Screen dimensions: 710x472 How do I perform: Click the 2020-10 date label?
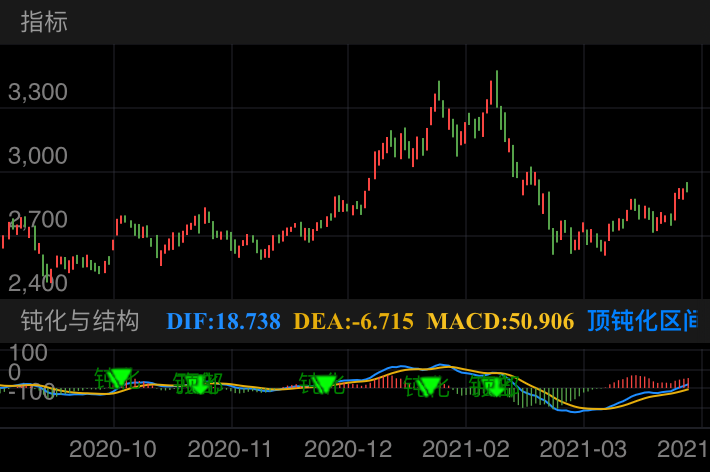112,449
